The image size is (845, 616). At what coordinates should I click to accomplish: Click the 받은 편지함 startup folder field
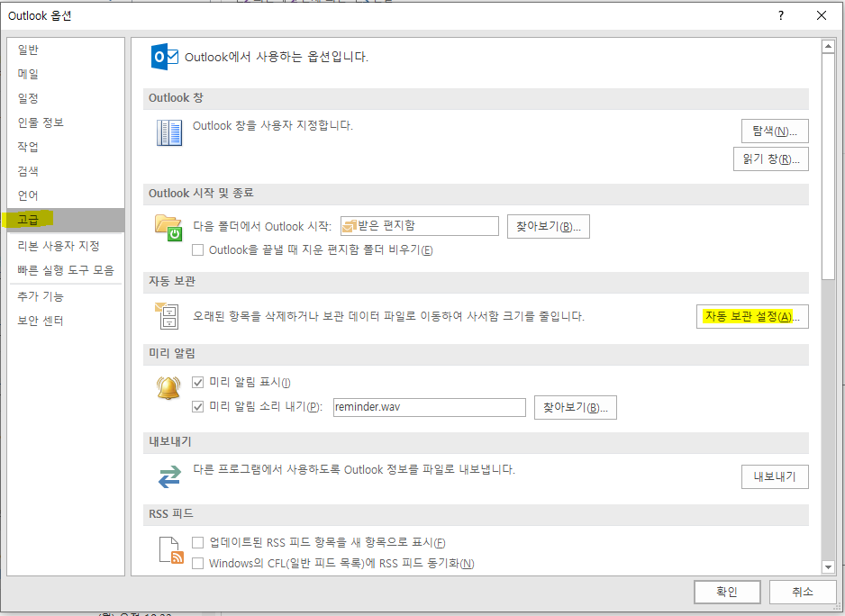419,226
